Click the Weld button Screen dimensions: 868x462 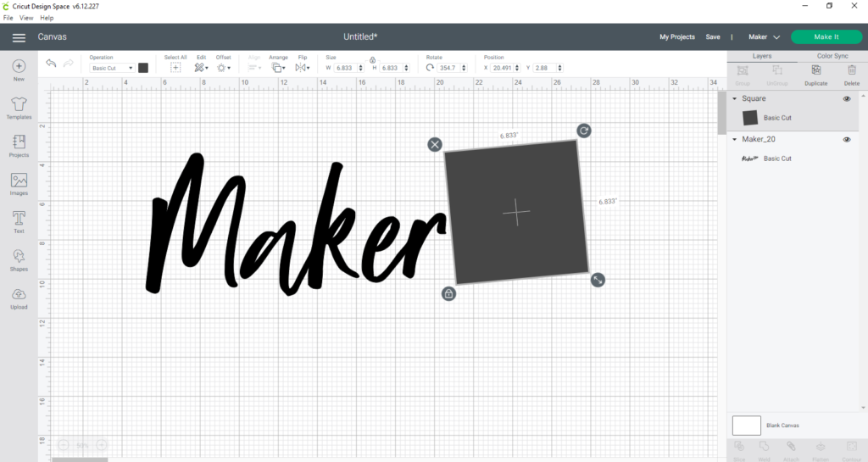765,450
